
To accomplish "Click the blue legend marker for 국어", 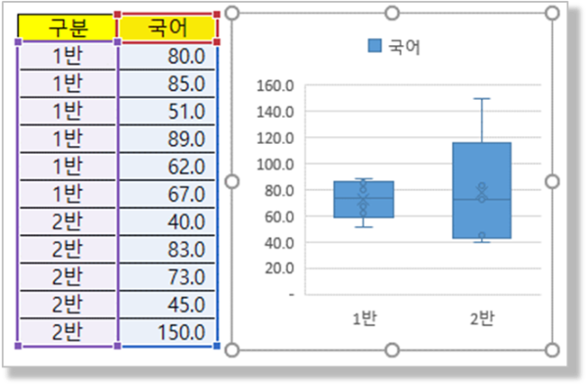I will [x=374, y=46].
